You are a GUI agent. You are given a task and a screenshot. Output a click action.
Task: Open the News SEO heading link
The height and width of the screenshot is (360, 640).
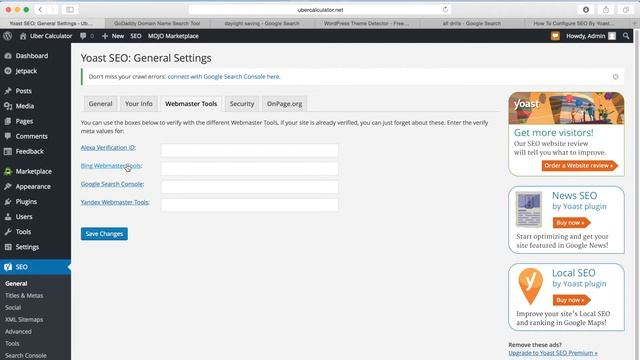point(574,196)
